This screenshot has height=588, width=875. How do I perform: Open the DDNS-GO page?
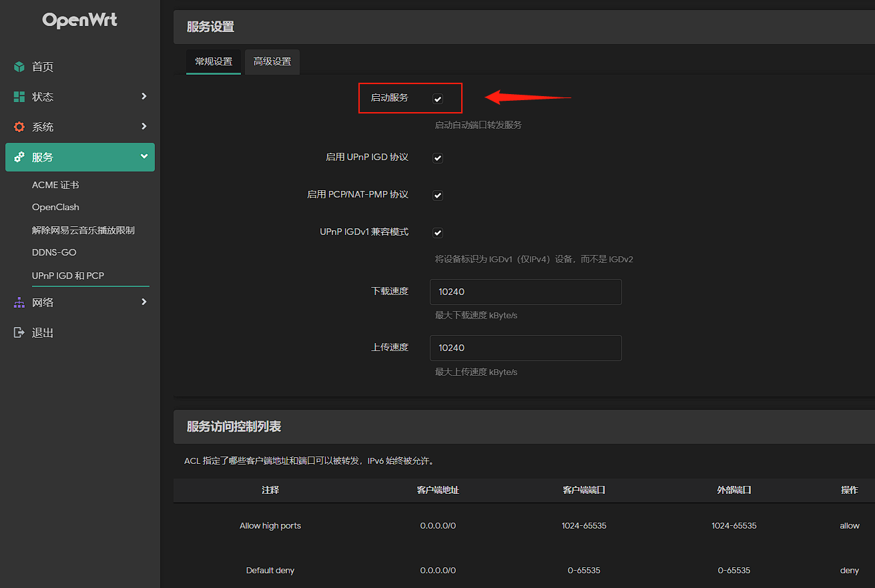54,253
